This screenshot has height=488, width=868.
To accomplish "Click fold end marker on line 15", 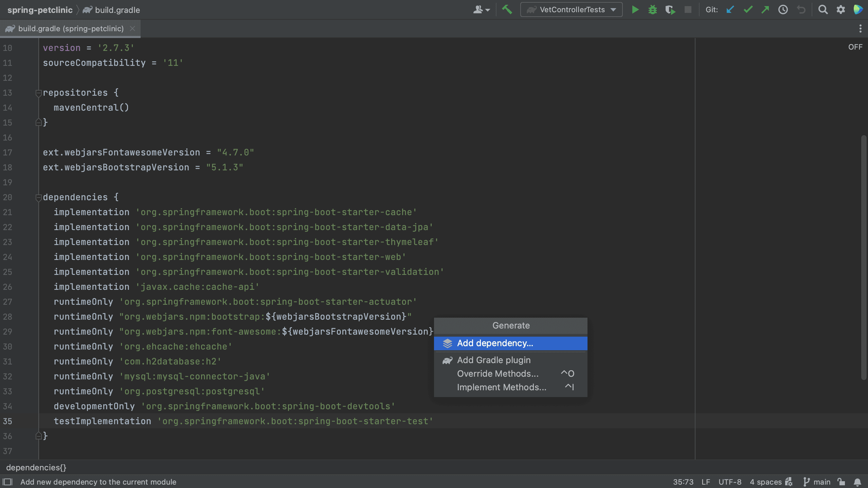I will pyautogui.click(x=38, y=122).
